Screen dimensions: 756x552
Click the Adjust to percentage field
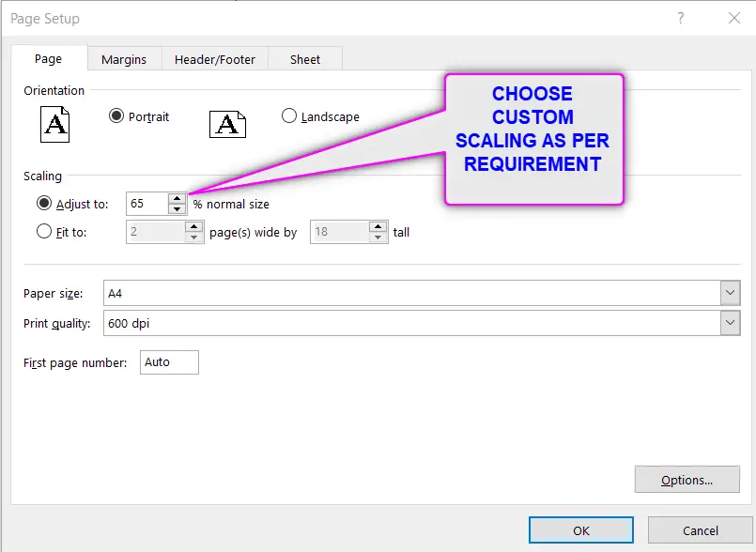pos(147,204)
